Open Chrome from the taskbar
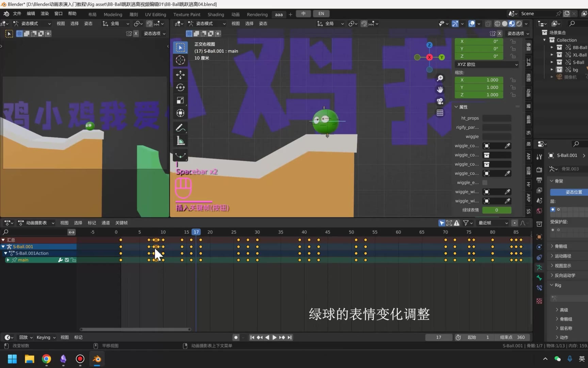588x368 pixels. pyautogui.click(x=46, y=359)
